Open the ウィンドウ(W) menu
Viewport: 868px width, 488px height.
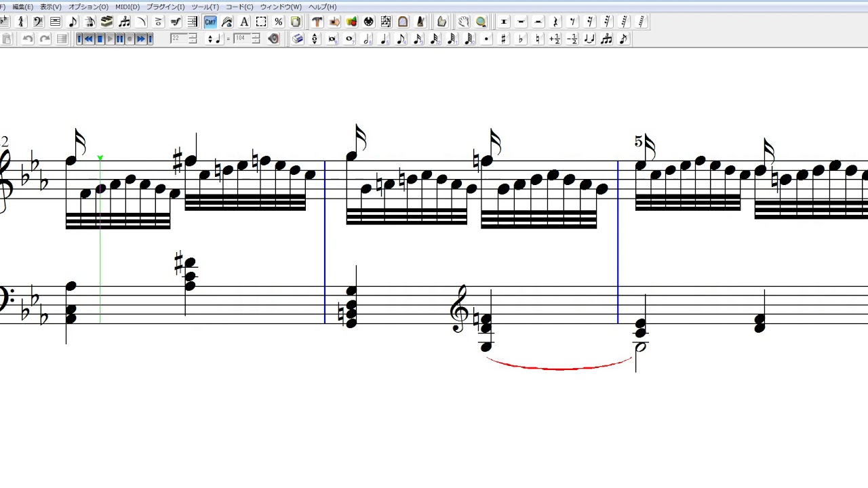(x=281, y=7)
